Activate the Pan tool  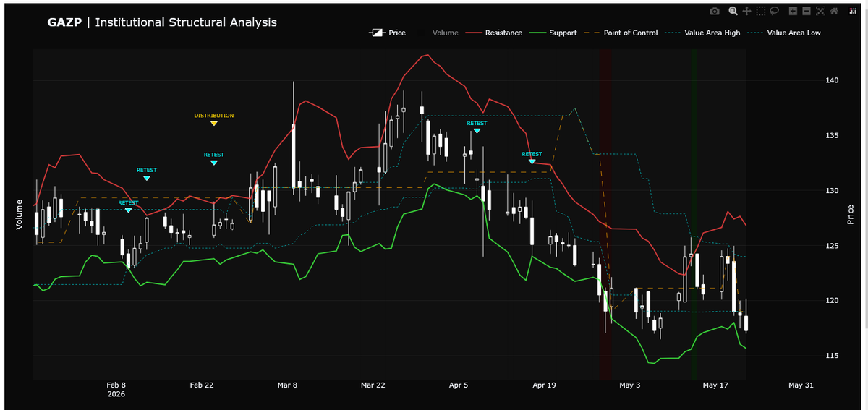746,11
